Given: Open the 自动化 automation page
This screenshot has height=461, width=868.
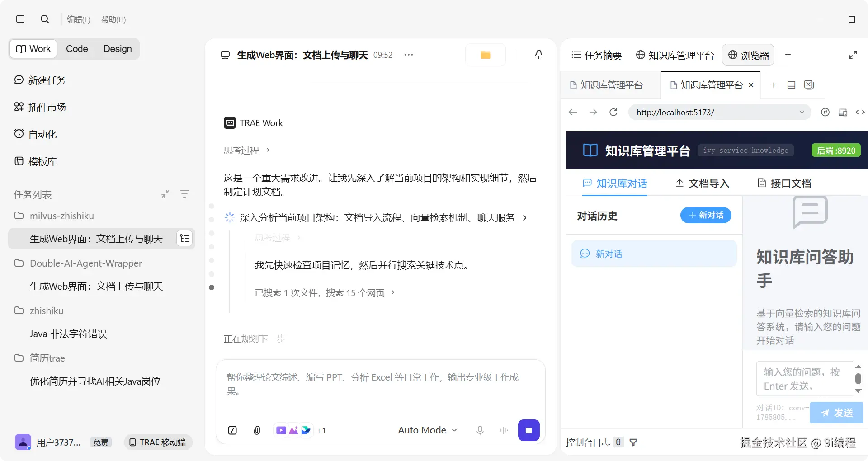Looking at the screenshot, I should coord(35,134).
